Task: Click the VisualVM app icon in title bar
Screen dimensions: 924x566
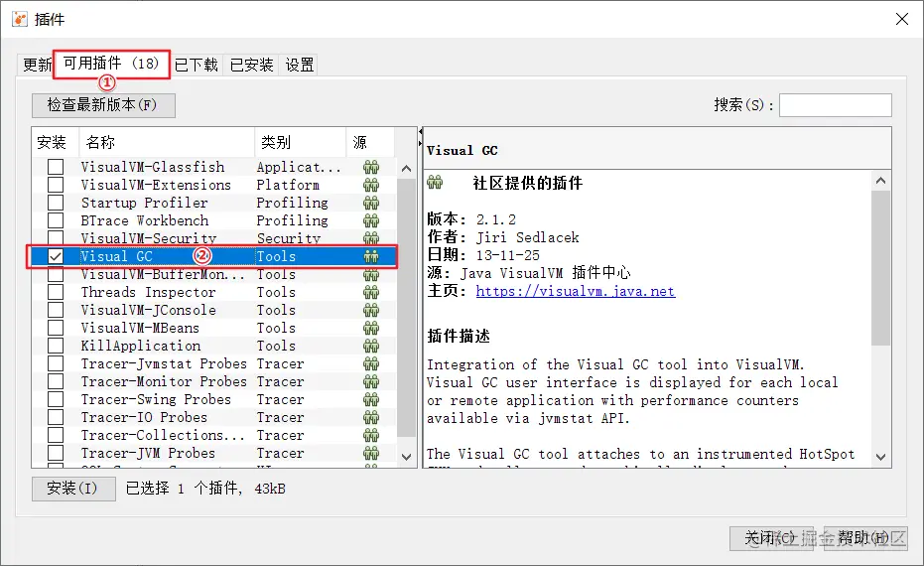Action: pos(20,19)
